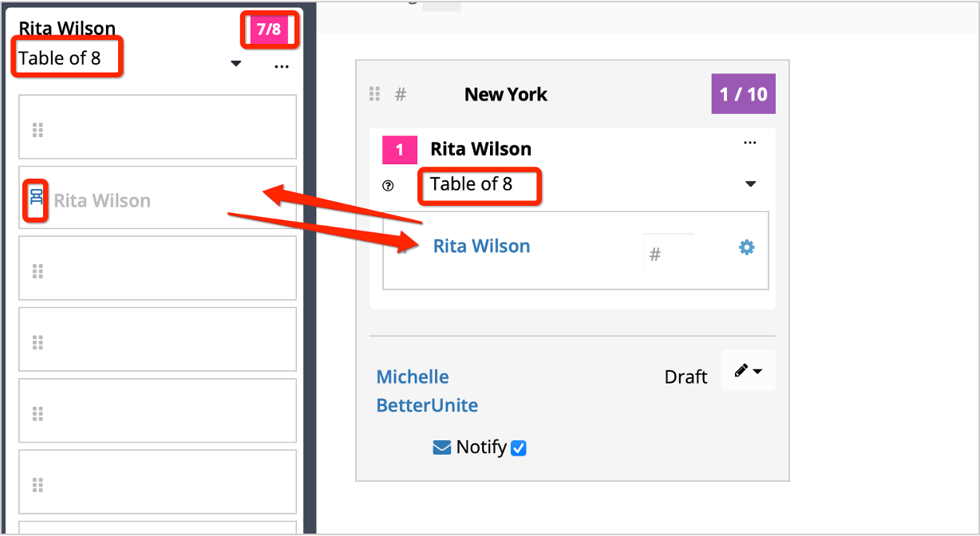Click the pencil edit icon next to Draft
This screenshot has width=980, height=536.
(x=741, y=371)
